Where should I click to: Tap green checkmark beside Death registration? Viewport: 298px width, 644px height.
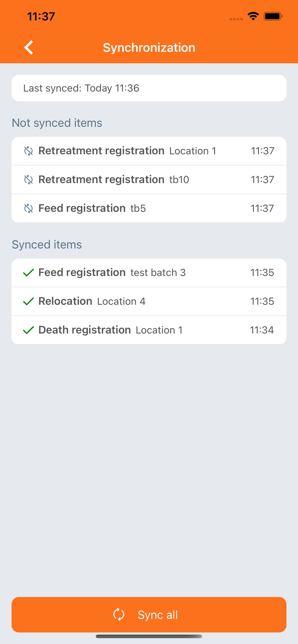[29, 330]
